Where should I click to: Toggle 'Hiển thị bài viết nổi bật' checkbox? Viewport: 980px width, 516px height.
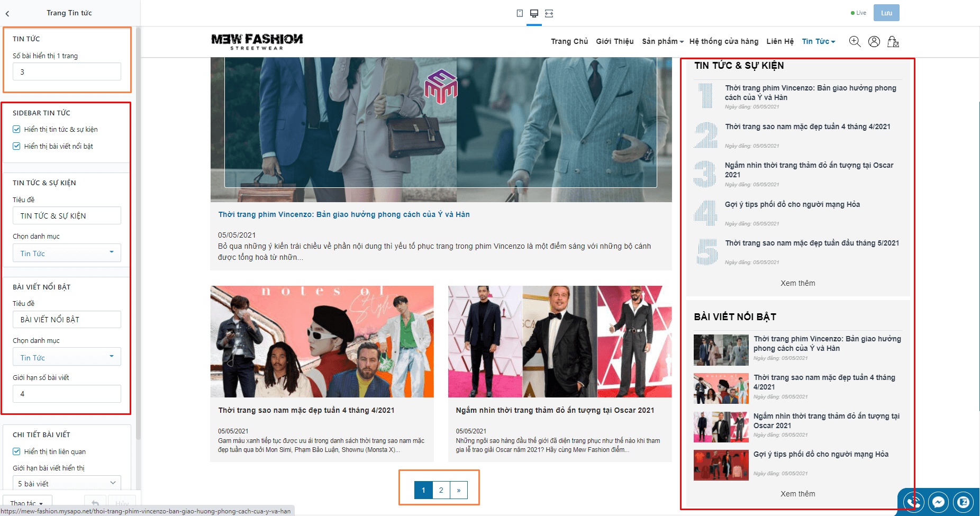16,146
